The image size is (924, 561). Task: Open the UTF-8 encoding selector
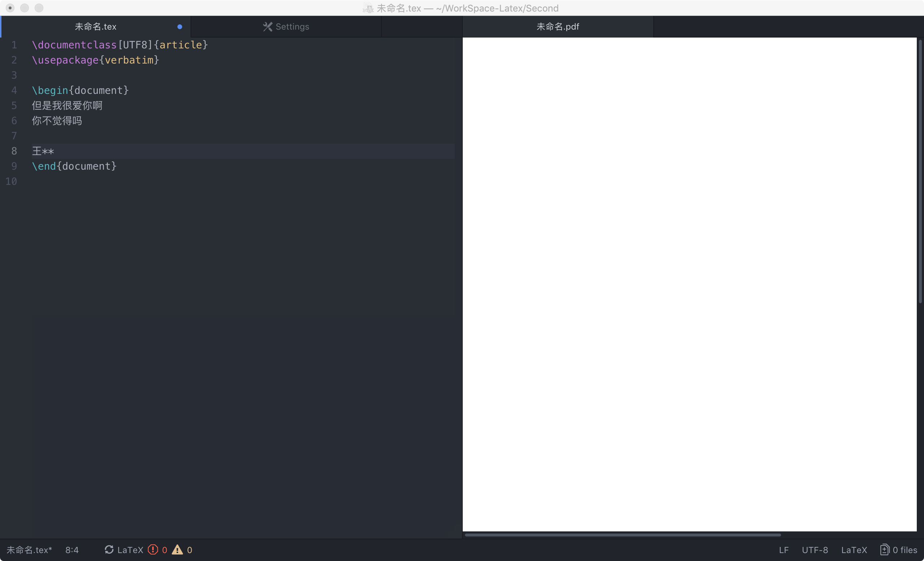click(815, 550)
